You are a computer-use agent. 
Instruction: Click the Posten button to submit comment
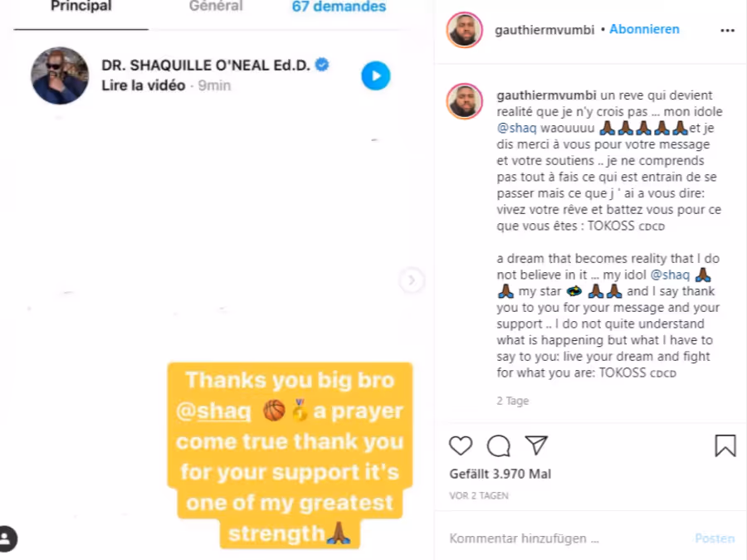715,538
